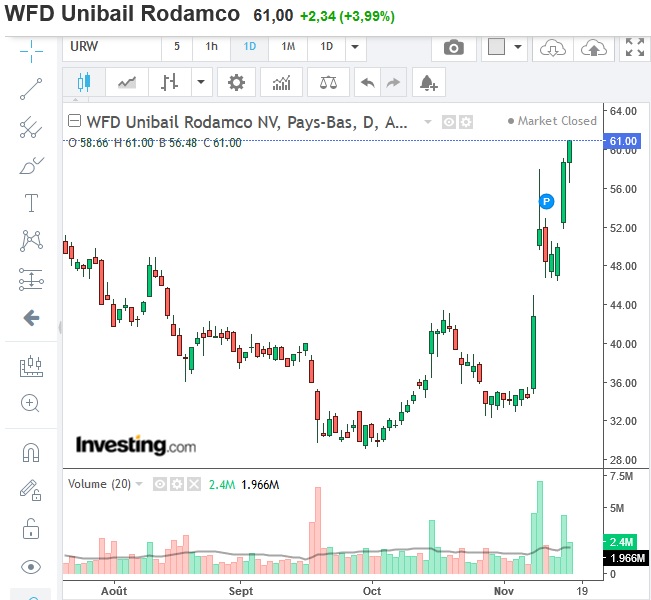Select the long position forecast tool
Viewport: 651px width, 600px height.
[31, 279]
